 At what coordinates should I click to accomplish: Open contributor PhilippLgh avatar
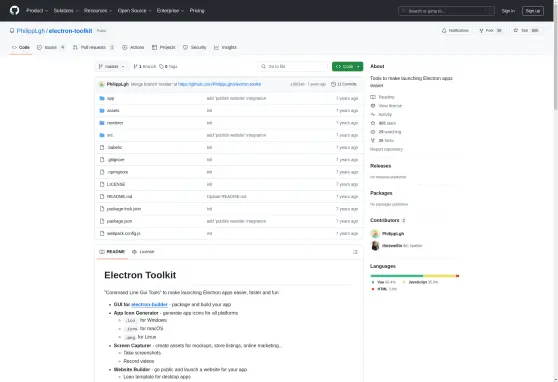point(375,234)
